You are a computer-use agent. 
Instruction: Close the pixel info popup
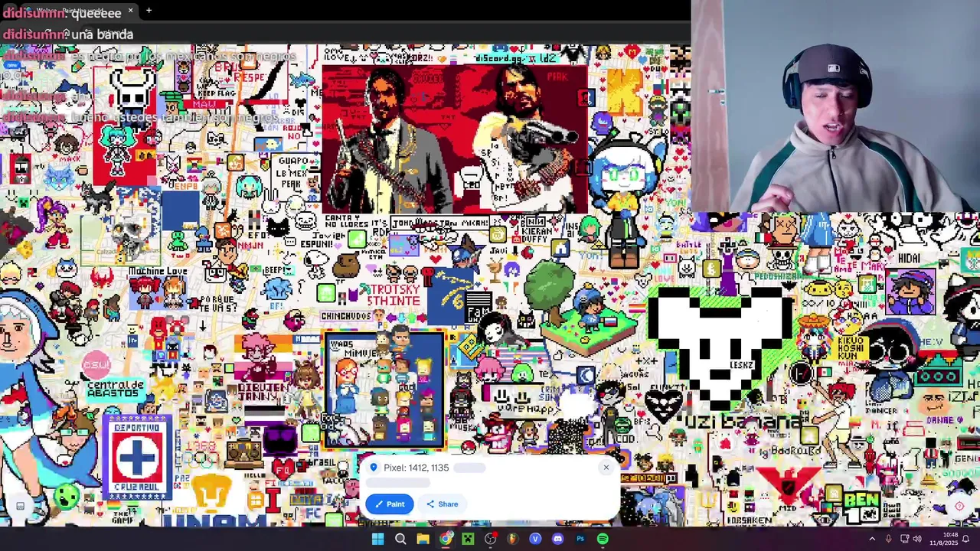click(x=606, y=468)
